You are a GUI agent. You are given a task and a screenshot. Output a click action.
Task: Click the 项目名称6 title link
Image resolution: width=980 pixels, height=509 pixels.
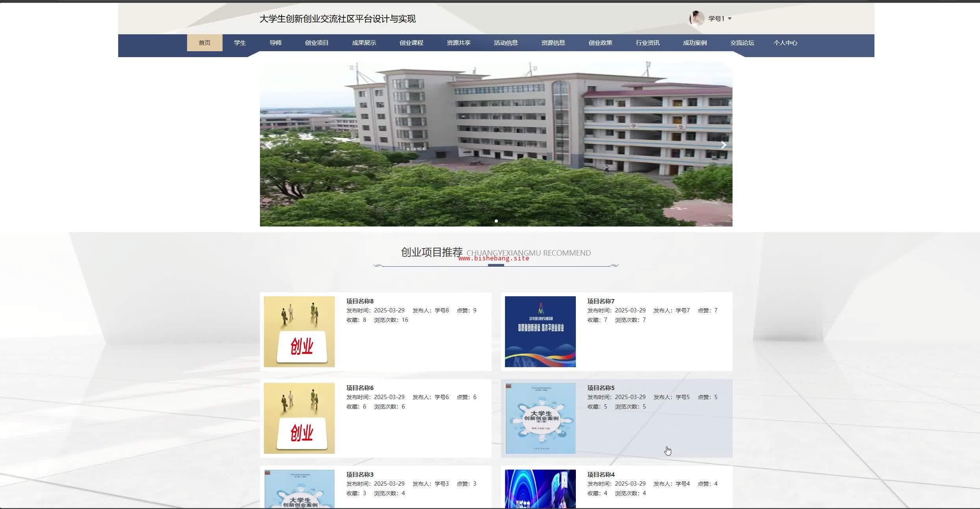coord(360,388)
